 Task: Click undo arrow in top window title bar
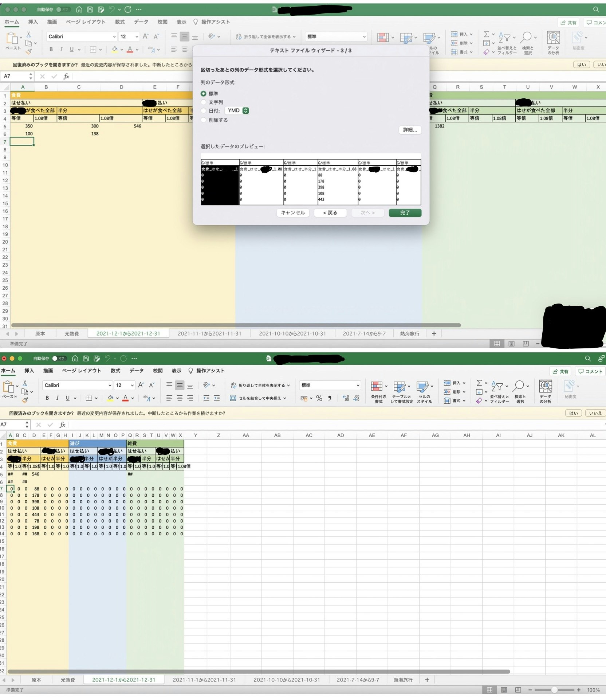112,9
